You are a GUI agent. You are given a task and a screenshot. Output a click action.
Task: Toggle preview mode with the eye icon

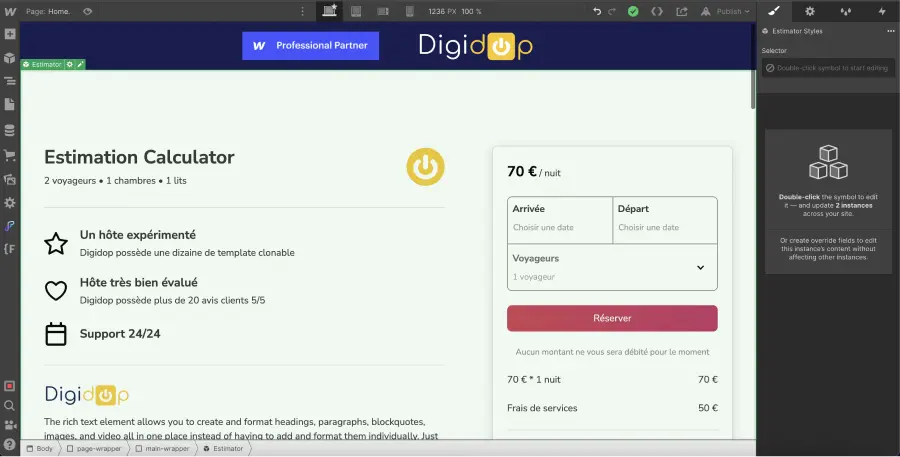(87, 11)
